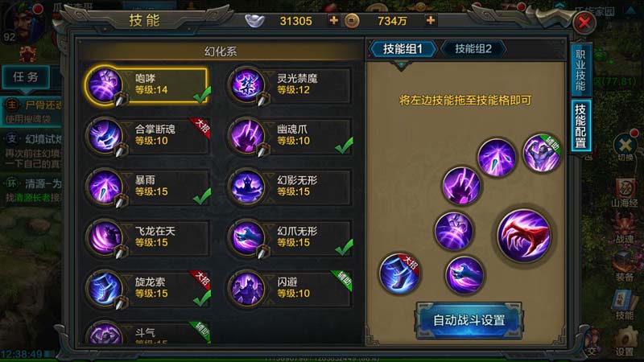Pick the 幻影无形 skill icon
The height and width of the screenshot is (362, 644).
coord(246,187)
